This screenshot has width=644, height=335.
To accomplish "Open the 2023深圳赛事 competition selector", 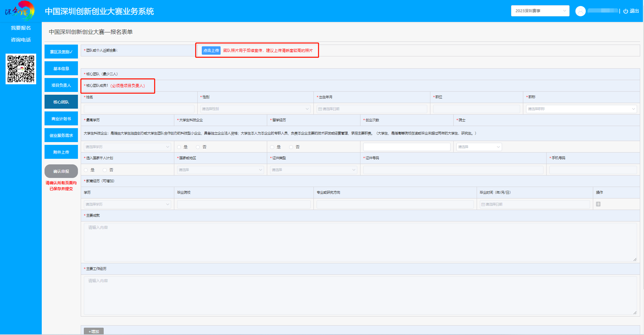I will coord(540,11).
